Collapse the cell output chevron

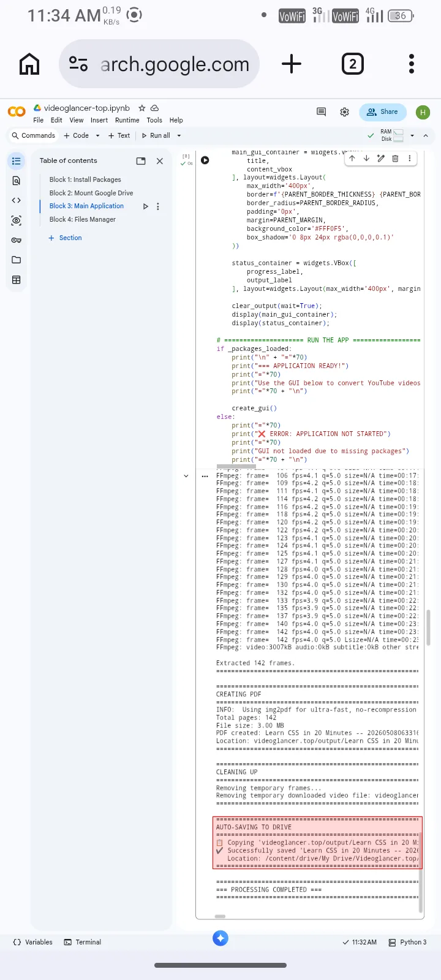pos(186,476)
